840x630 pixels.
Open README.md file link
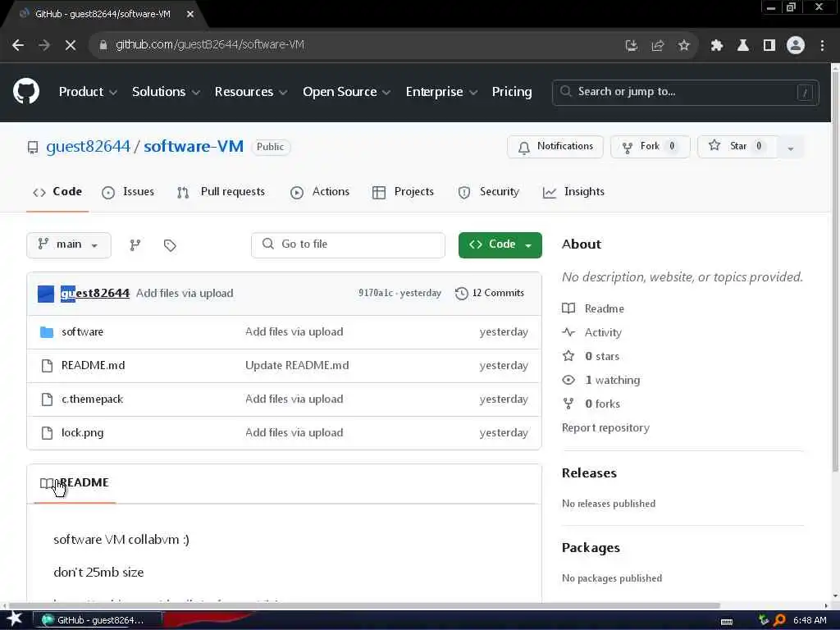[x=94, y=365]
